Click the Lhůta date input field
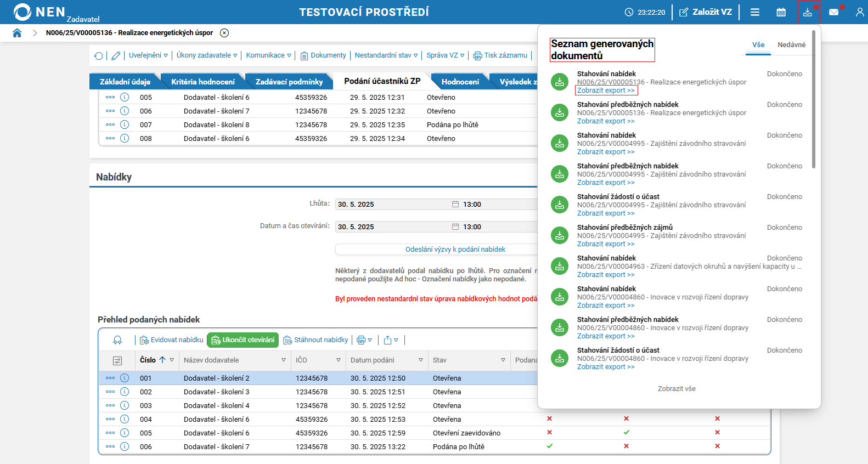 tap(392, 205)
